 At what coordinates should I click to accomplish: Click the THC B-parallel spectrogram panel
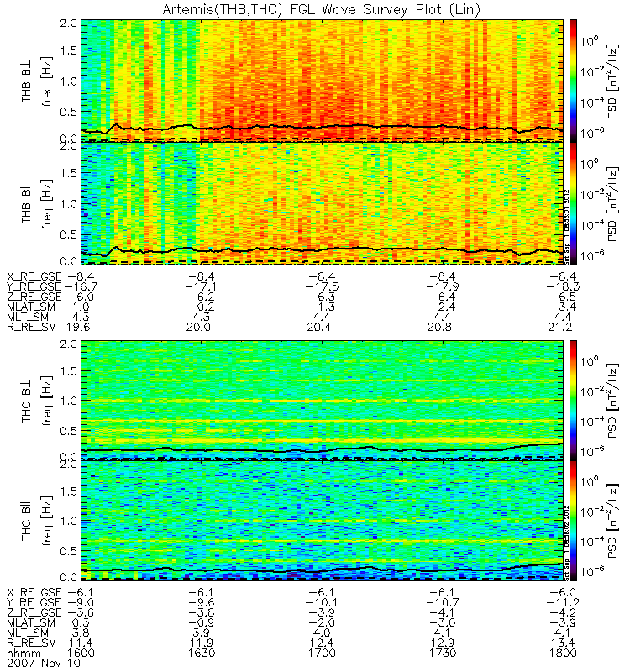(322, 521)
